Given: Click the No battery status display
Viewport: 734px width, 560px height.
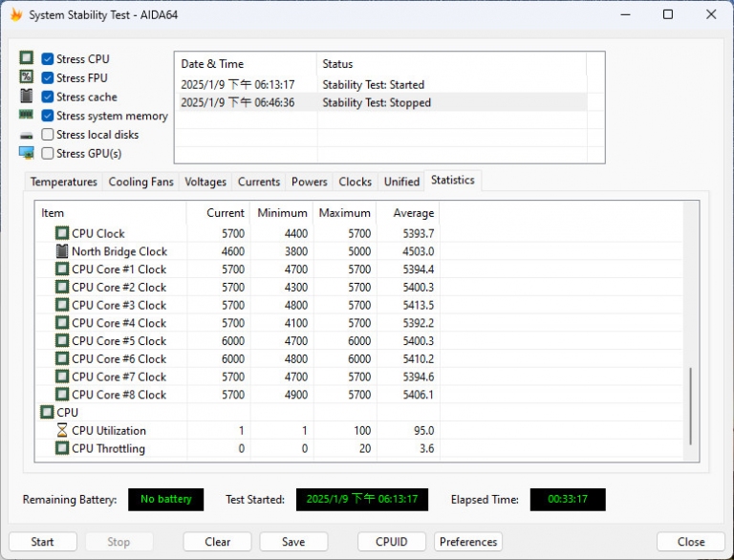Looking at the screenshot, I should pos(165,499).
